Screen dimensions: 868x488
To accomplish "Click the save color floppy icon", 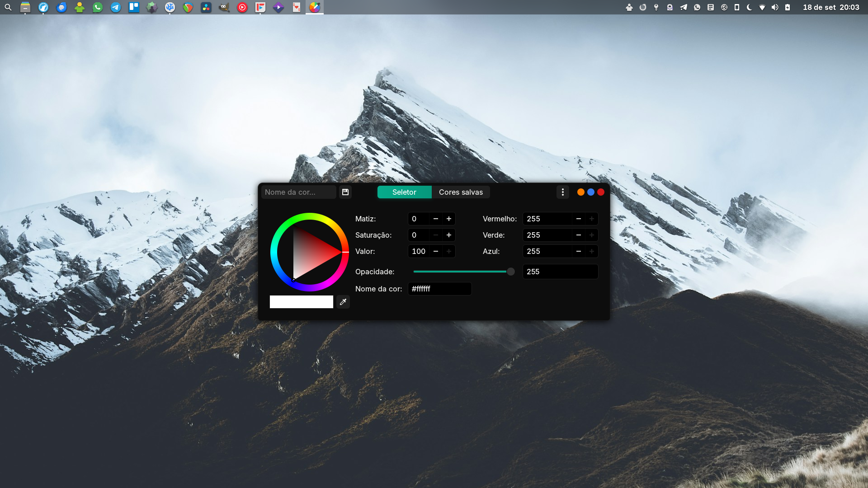I will [x=345, y=192].
